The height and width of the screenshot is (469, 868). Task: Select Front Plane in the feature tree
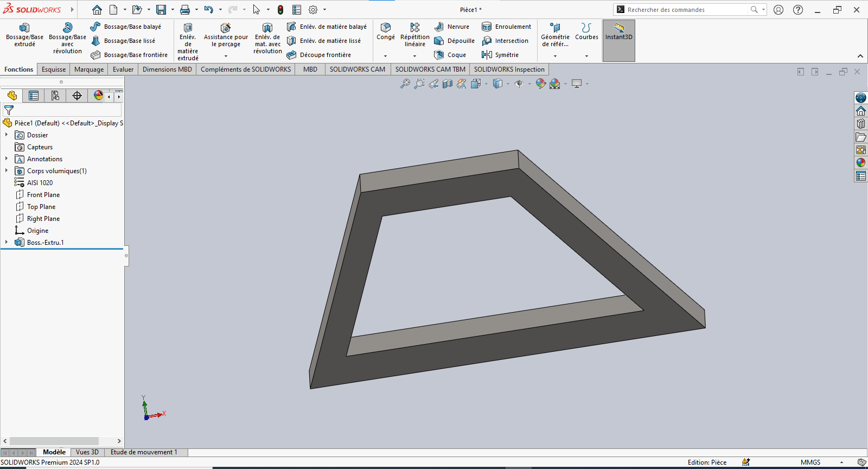pos(43,195)
